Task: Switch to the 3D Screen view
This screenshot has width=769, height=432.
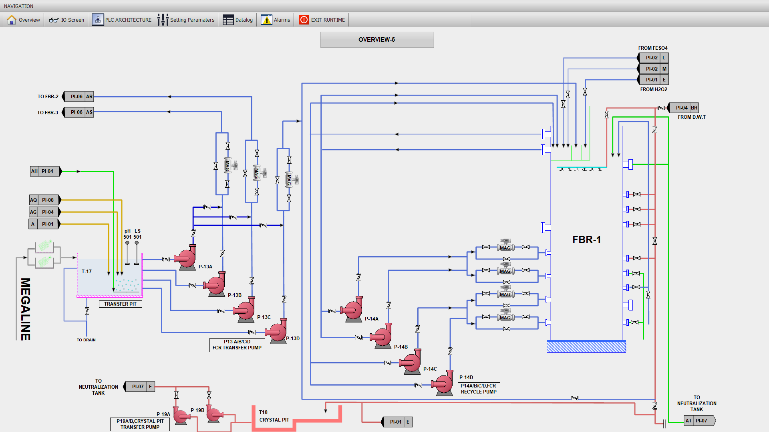Action: pyautogui.click(x=67, y=19)
